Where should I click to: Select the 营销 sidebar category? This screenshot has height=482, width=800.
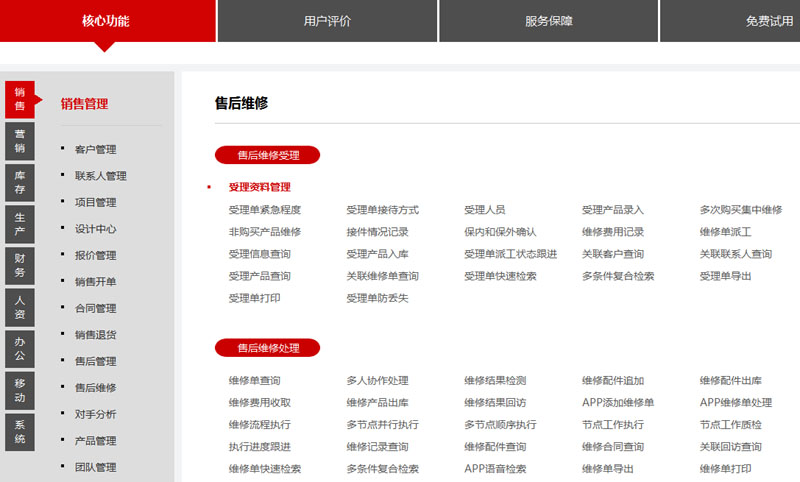pyautogui.click(x=20, y=141)
